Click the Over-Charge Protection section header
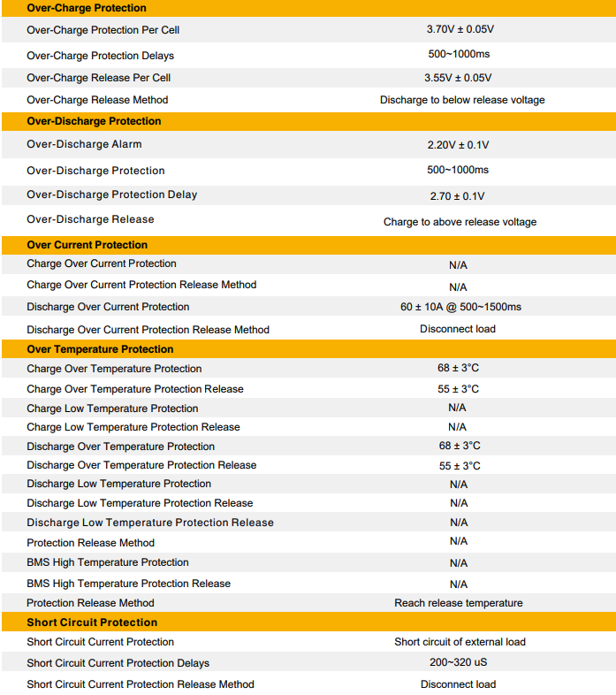The image size is (616, 695). (x=308, y=8)
